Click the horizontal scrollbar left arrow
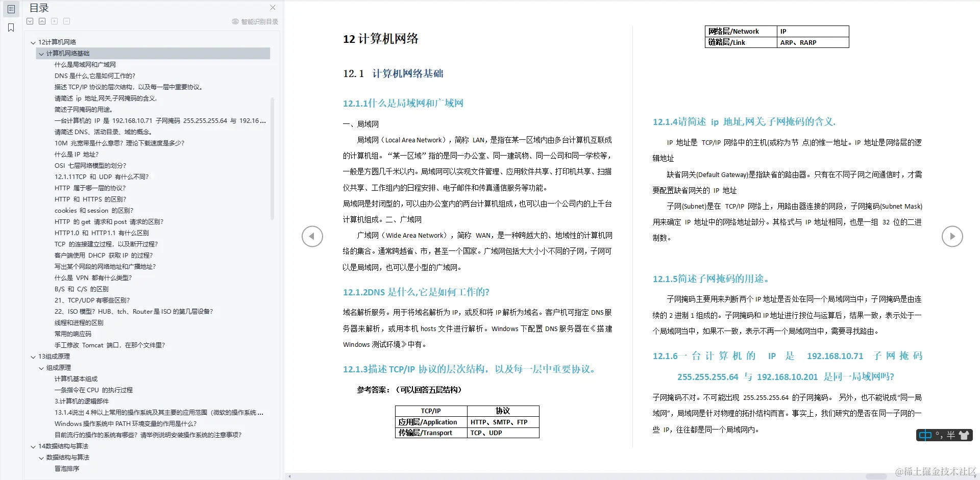 [x=290, y=476]
